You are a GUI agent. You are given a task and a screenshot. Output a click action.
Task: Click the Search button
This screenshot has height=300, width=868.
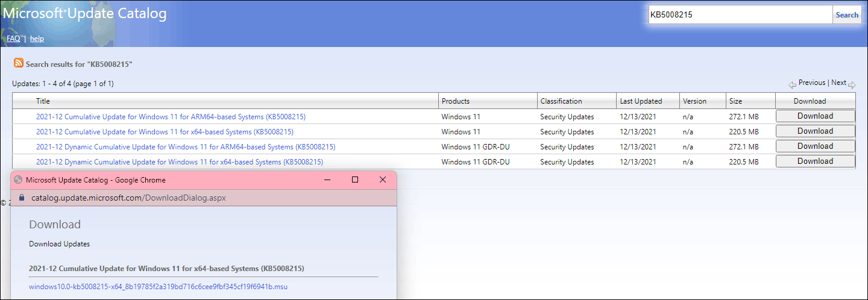pyautogui.click(x=846, y=15)
